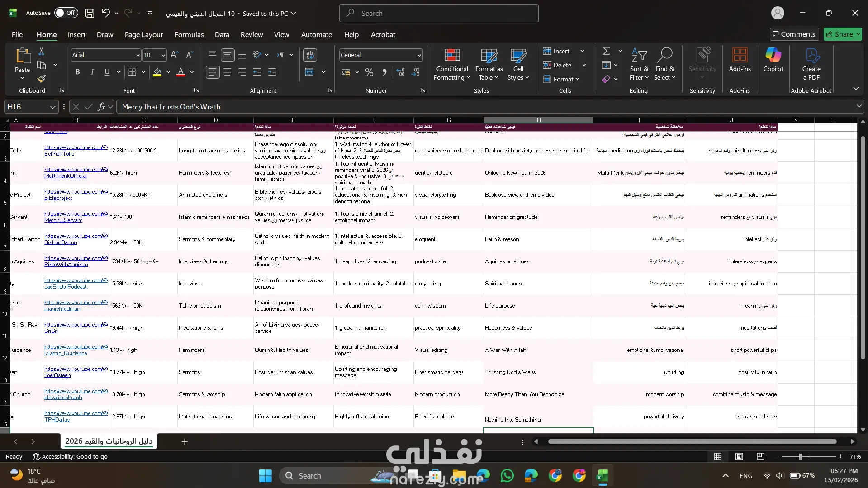Click the Save icon in title bar
Viewport: 868px width, 488px height.
[x=90, y=13]
